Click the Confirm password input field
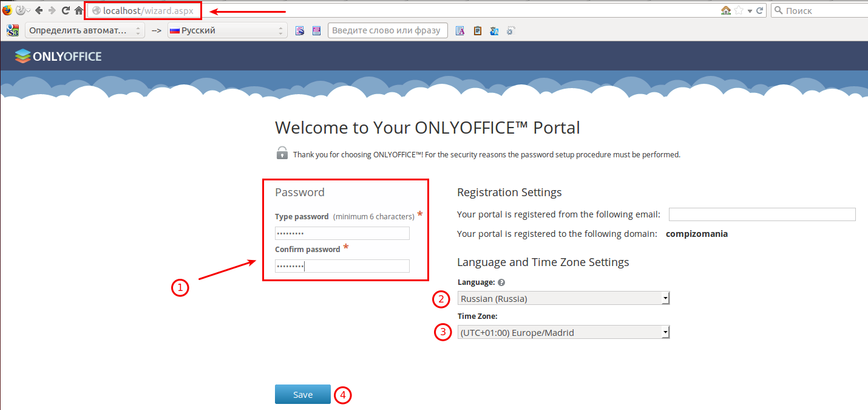This screenshot has width=868, height=410. click(x=342, y=266)
